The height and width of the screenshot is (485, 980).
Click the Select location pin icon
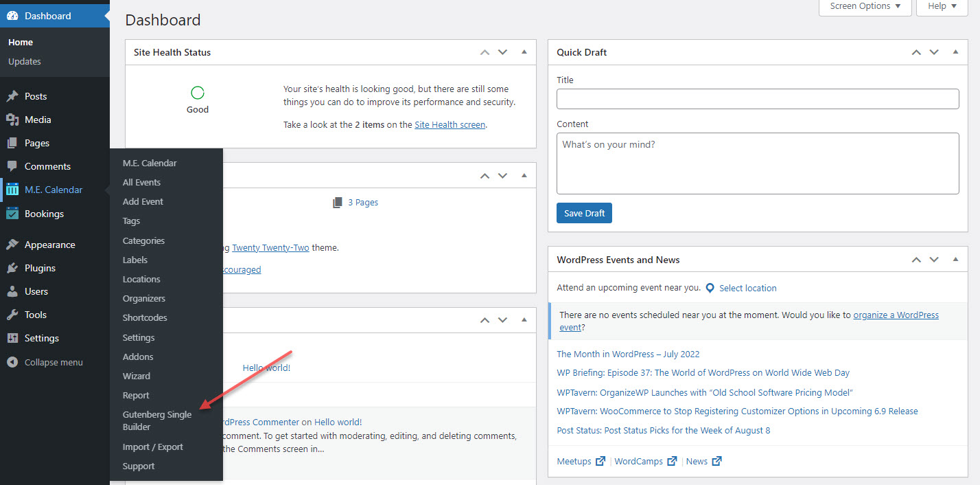point(710,288)
